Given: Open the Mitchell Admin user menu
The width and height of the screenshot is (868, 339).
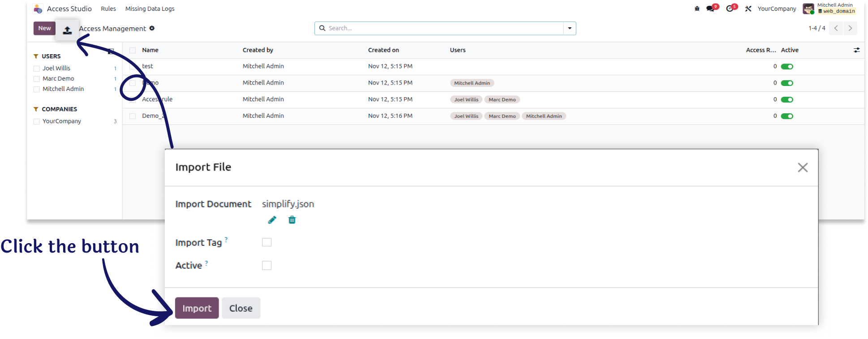Looking at the screenshot, I should point(829,9).
